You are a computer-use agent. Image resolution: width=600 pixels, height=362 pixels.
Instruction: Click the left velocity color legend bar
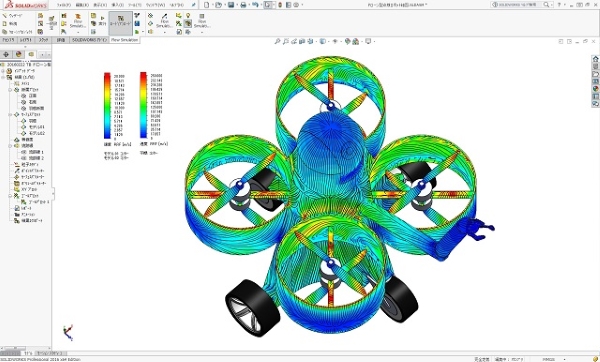[x=107, y=106]
